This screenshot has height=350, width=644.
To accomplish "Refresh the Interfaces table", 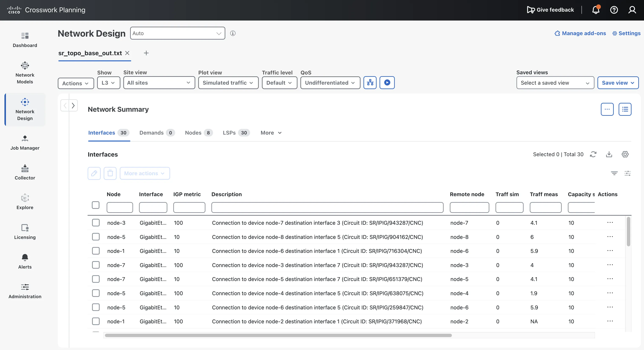I will point(593,154).
